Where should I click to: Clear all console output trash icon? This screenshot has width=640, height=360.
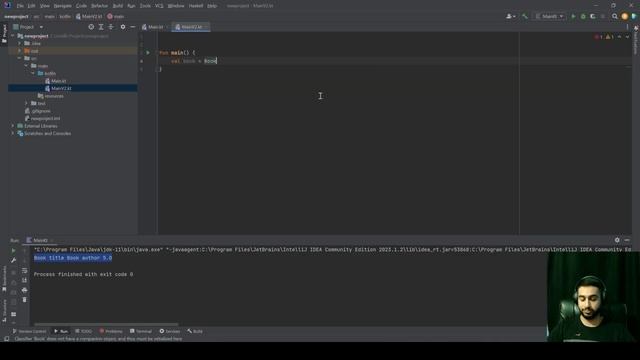tap(24, 300)
